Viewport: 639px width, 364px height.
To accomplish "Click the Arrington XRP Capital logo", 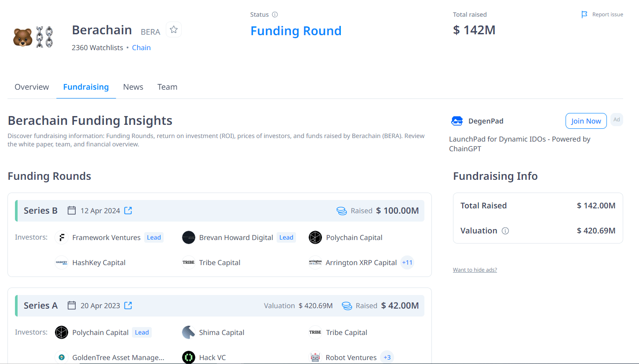I will [x=315, y=262].
